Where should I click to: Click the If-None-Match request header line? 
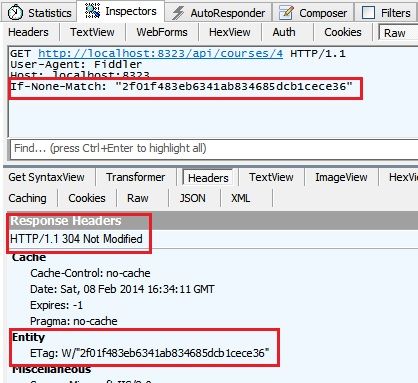pos(181,87)
